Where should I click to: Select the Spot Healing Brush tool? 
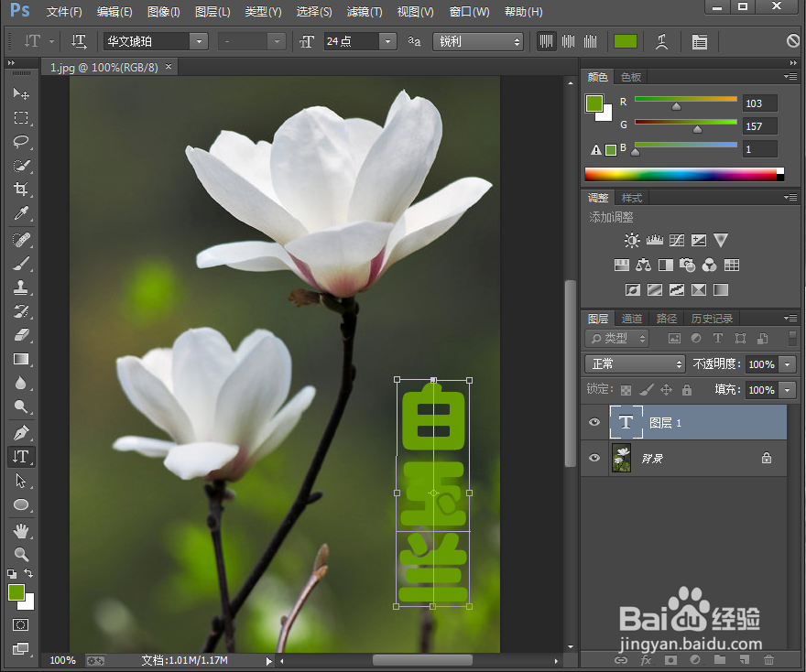pos(21,240)
